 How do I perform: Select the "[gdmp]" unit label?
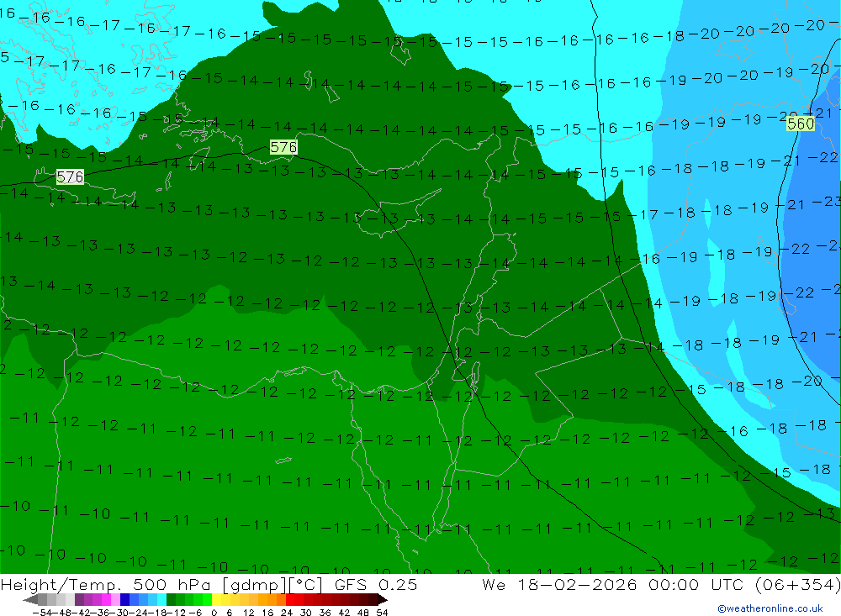coord(253,584)
